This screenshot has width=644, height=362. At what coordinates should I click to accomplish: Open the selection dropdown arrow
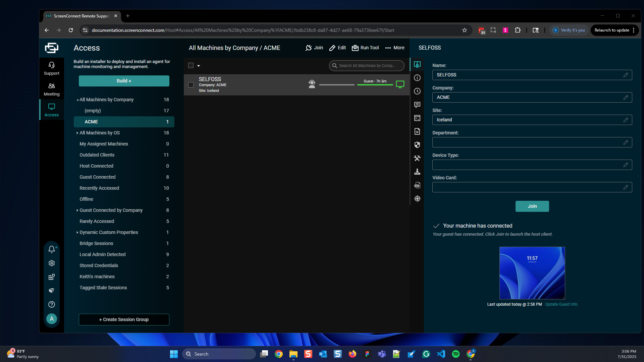199,66
